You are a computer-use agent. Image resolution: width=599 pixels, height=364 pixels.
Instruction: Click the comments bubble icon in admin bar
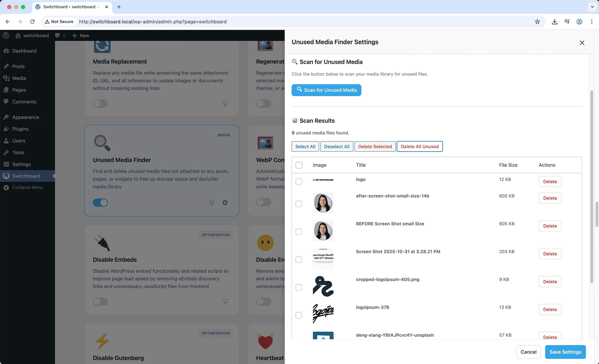pos(57,35)
